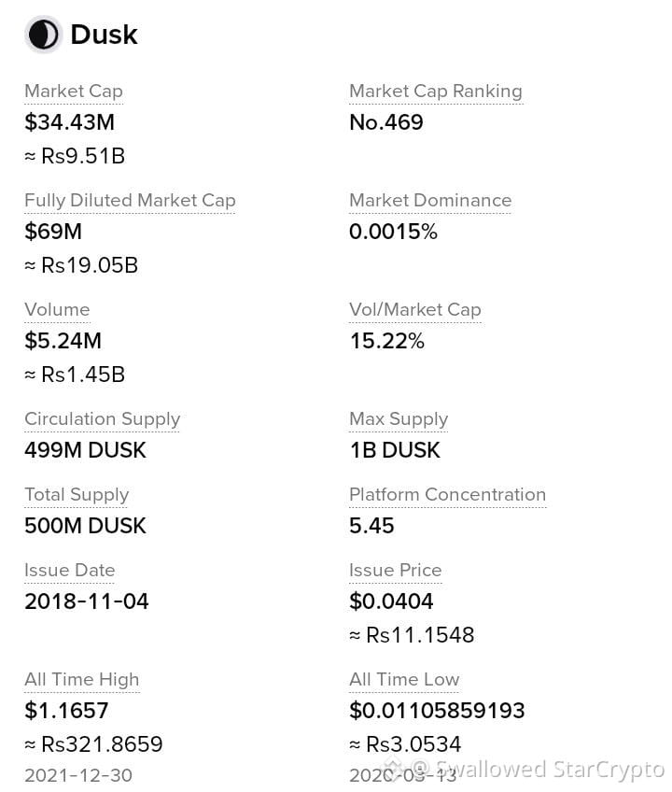Click the Platform Concentration label
Image resolution: width=672 pixels, height=792 pixels.
(x=447, y=494)
